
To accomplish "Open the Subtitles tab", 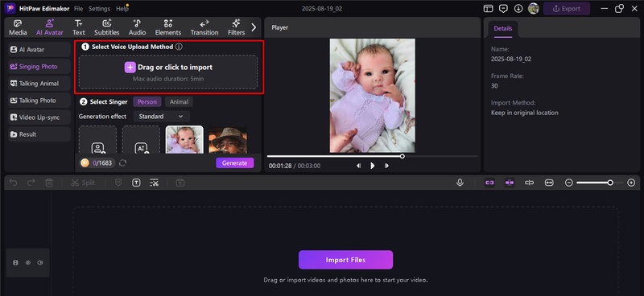I will 107,27.
